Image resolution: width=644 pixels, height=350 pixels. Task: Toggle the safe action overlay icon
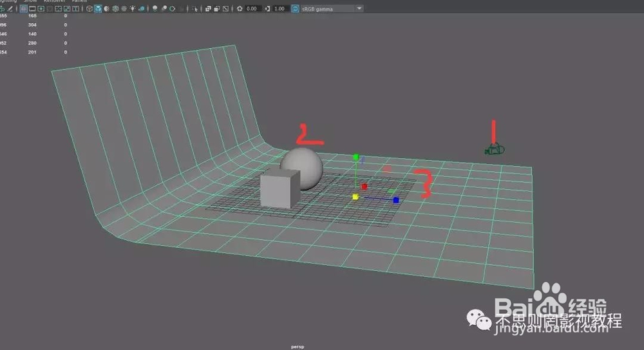tap(67, 8)
